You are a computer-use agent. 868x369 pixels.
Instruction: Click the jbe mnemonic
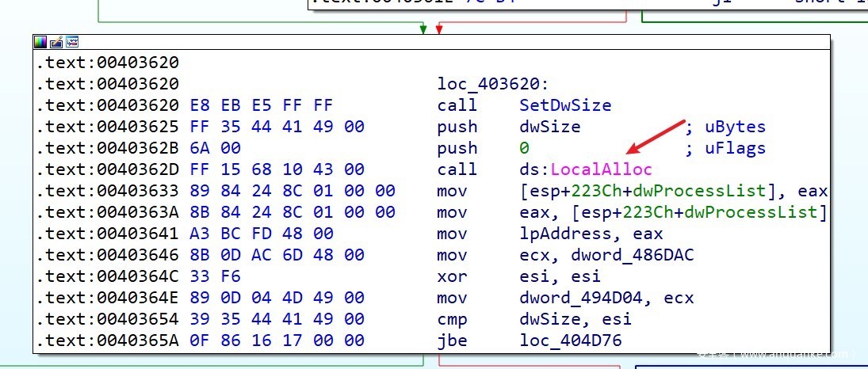(x=453, y=340)
